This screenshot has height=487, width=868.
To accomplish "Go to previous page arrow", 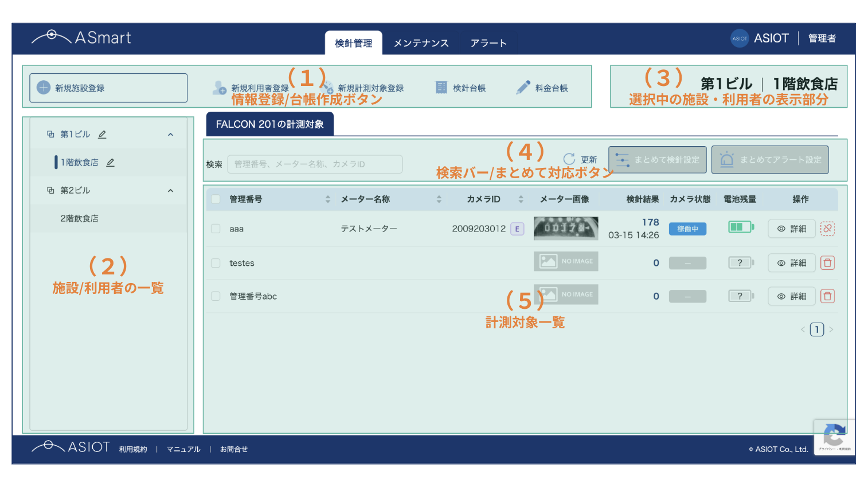I will 803,329.
